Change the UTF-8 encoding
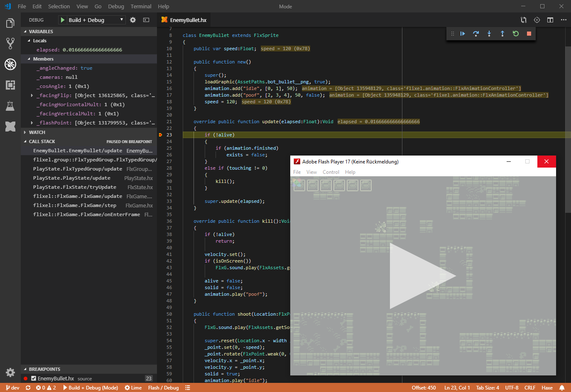 [512, 388]
